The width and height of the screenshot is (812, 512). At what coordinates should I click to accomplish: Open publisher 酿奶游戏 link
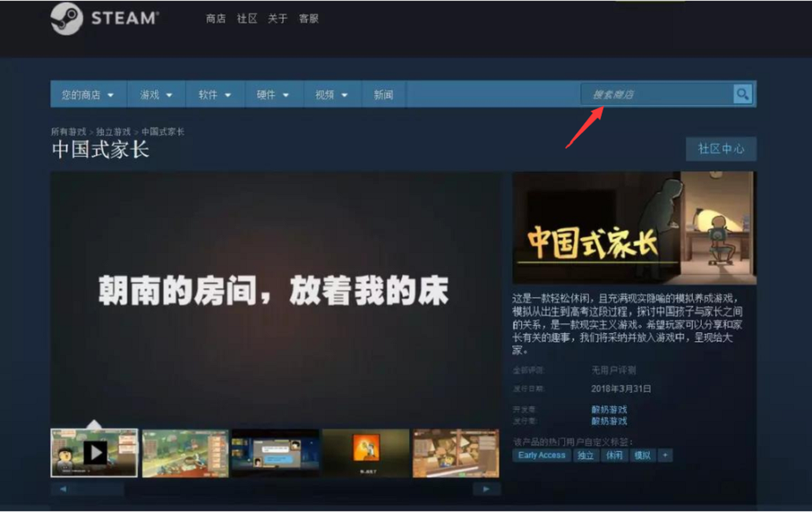pyautogui.click(x=609, y=421)
